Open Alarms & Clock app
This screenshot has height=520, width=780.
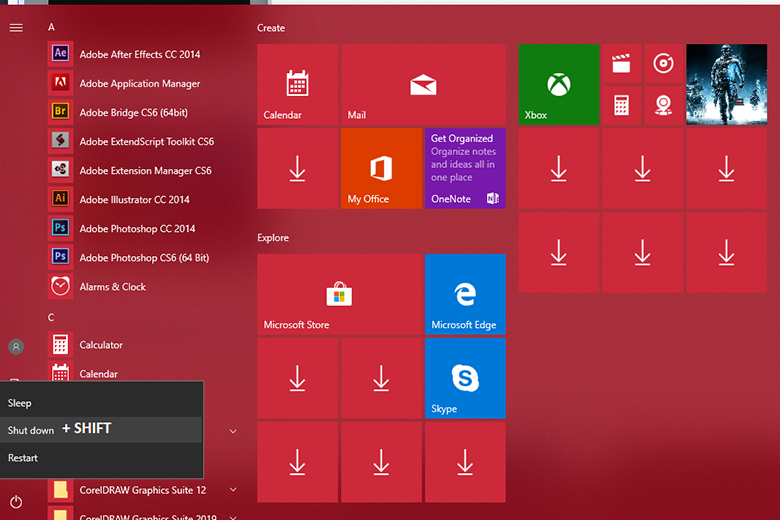[112, 286]
